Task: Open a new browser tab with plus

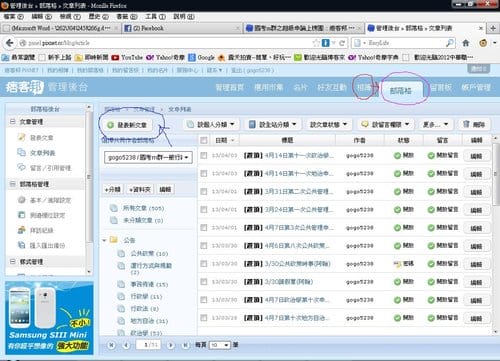Action: pos(493,28)
